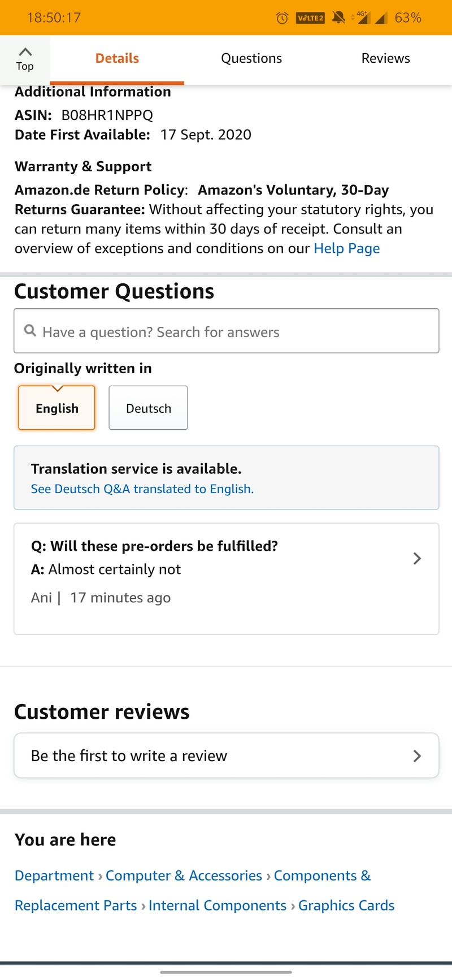Tap the alarm clock status icon
The width and height of the screenshot is (452, 980).
[281, 18]
